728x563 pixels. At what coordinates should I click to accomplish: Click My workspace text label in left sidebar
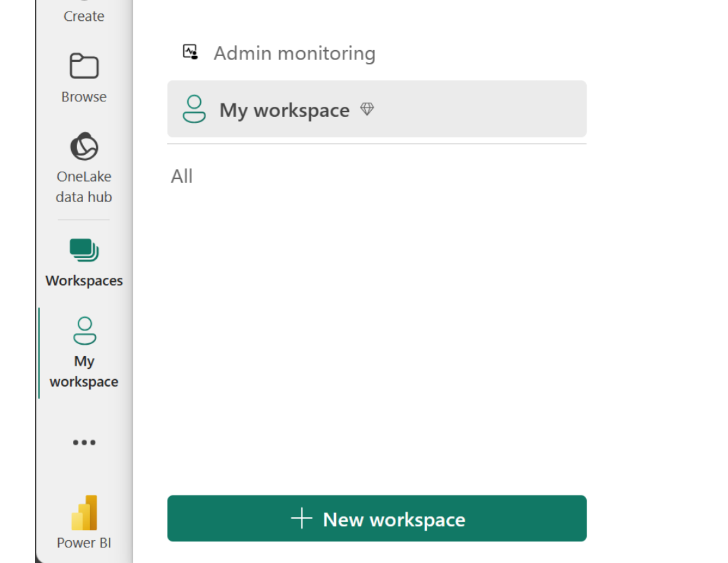pos(84,372)
